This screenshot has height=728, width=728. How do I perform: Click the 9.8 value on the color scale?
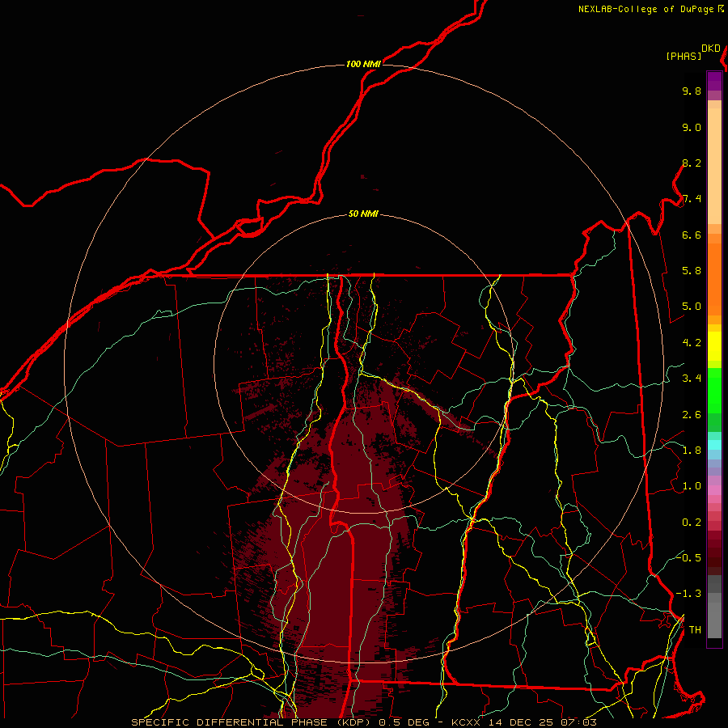pos(692,91)
